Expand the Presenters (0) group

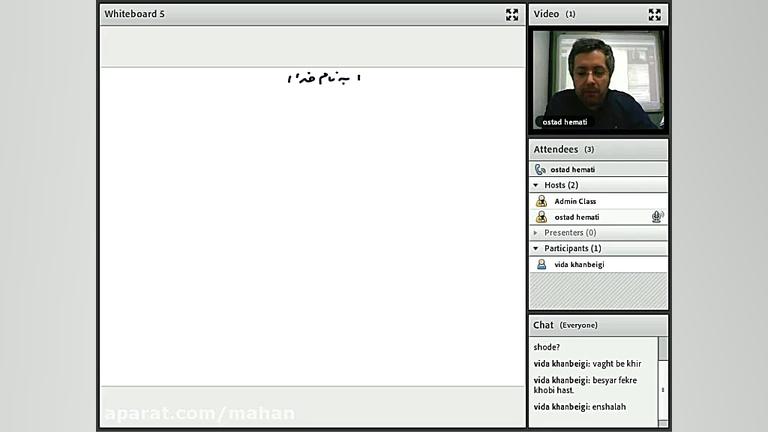pyautogui.click(x=536, y=233)
